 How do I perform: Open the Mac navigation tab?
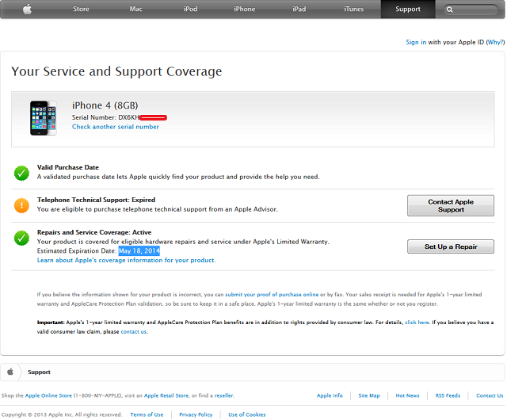pyautogui.click(x=135, y=9)
